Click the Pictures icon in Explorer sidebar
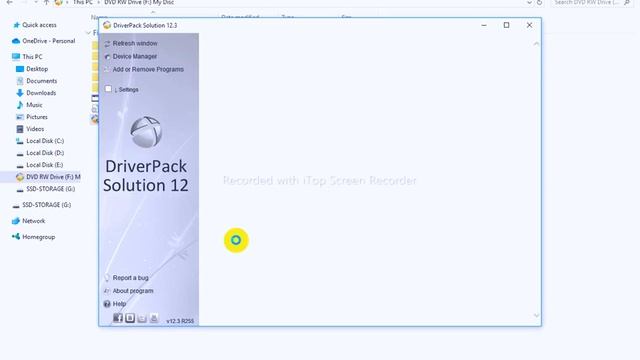640x360 pixels. (20, 117)
